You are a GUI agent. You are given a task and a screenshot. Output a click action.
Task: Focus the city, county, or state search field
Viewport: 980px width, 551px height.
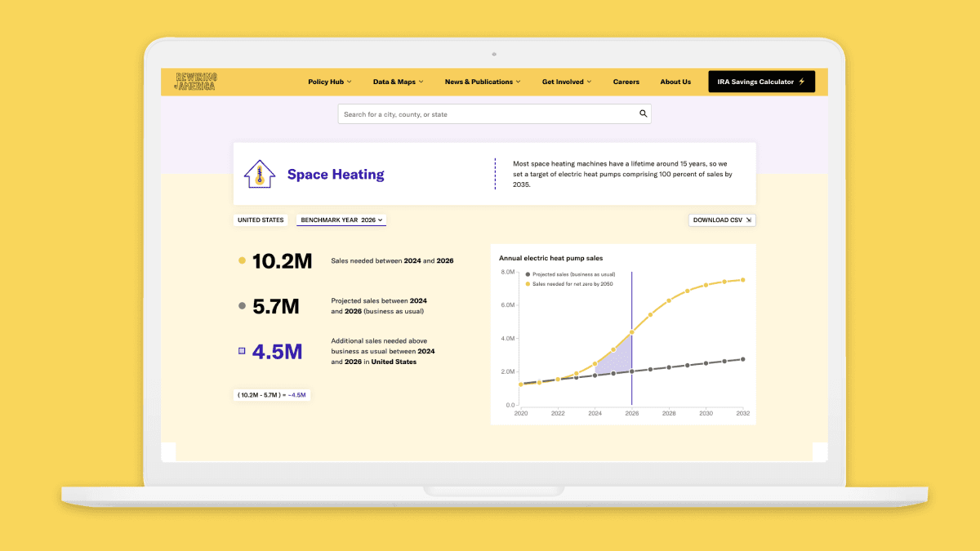(486, 114)
